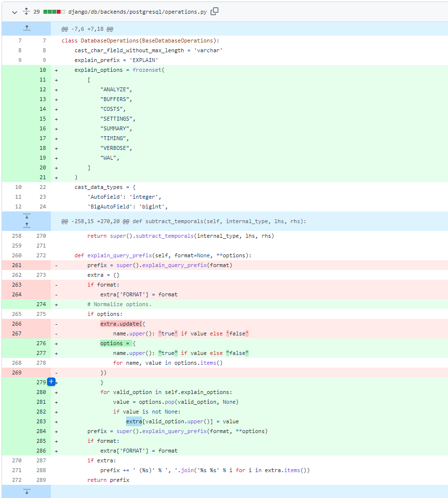Expand down arrow before the subtract_temporals hunk

coord(26,216)
